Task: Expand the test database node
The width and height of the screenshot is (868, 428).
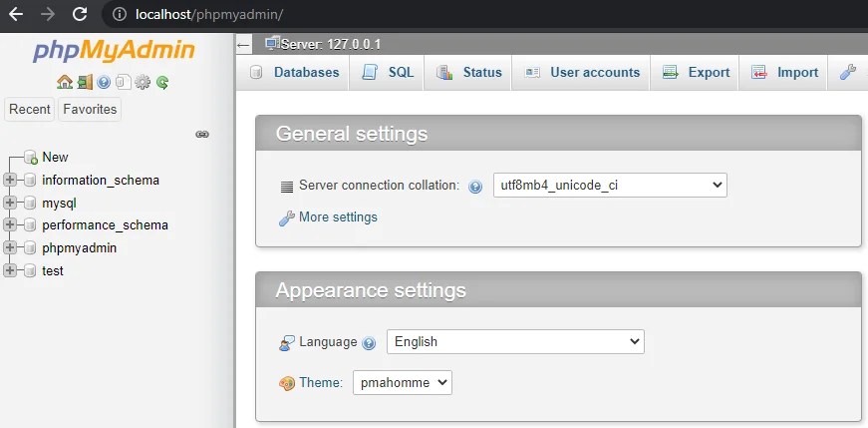Action: pyautogui.click(x=9, y=270)
